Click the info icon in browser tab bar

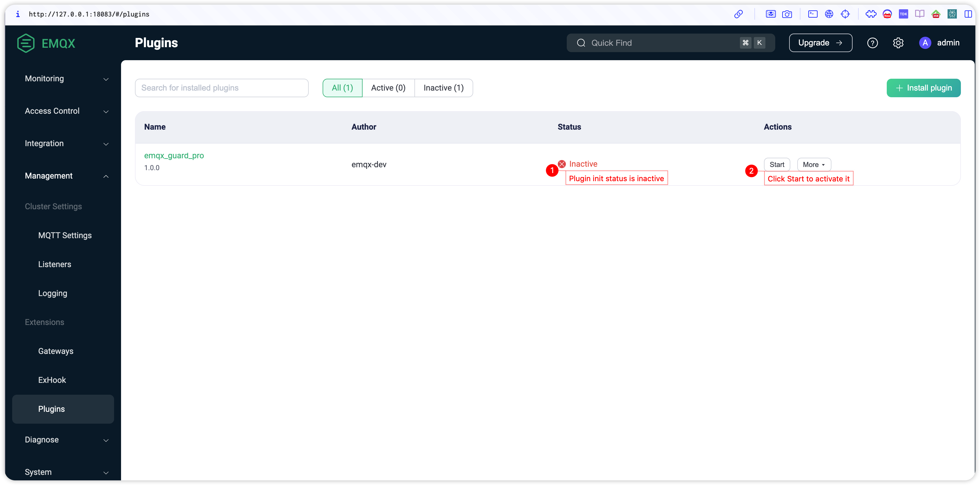click(x=17, y=14)
